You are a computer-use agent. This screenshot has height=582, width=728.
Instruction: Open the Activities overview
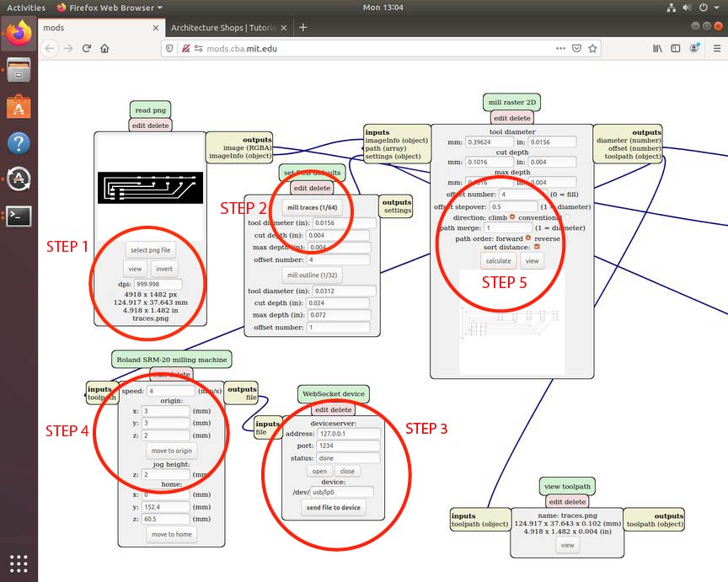point(25,7)
